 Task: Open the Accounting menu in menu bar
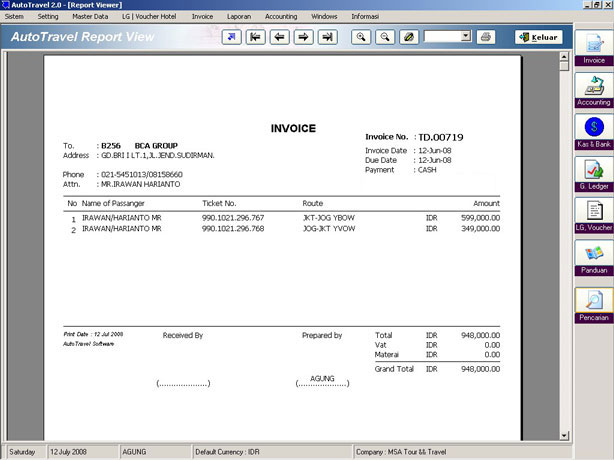(x=281, y=16)
